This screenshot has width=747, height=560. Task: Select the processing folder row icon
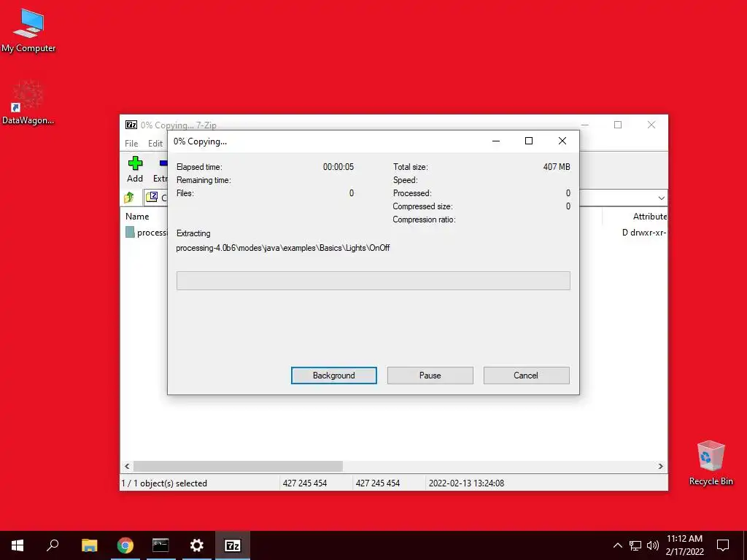[130, 233]
